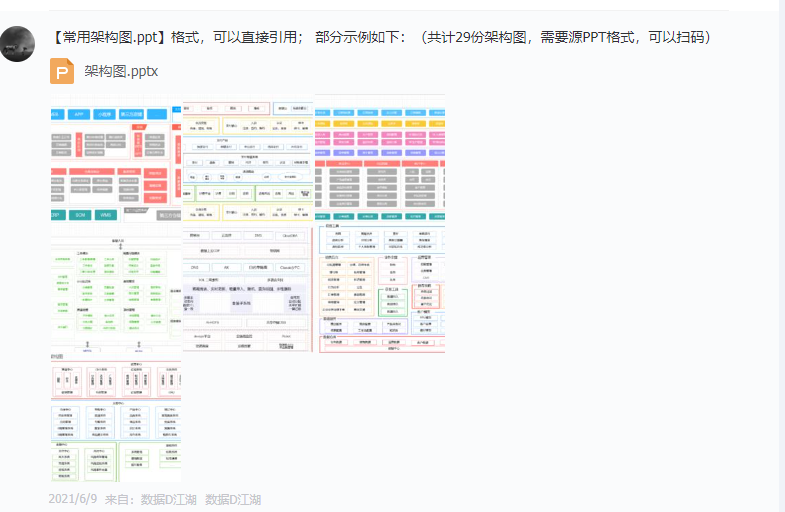This screenshot has width=785, height=512.
Task: Open the 架构图.pptx file link
Action: pos(121,71)
